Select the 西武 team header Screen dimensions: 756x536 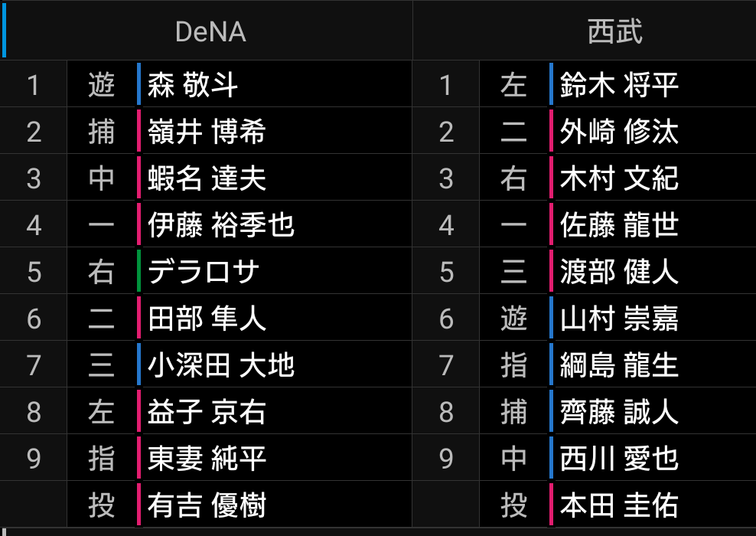coord(614,31)
